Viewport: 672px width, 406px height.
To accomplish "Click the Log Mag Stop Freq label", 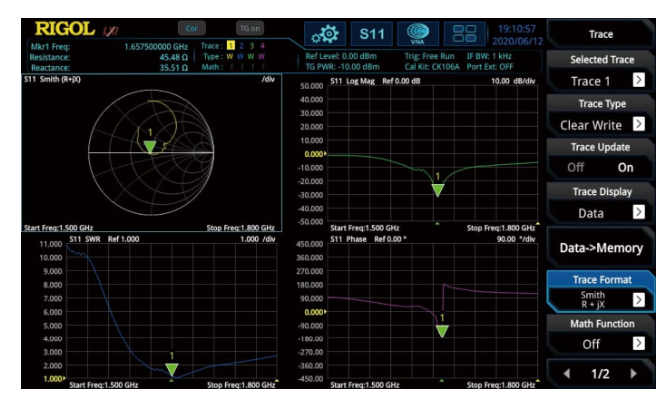I will tap(501, 228).
